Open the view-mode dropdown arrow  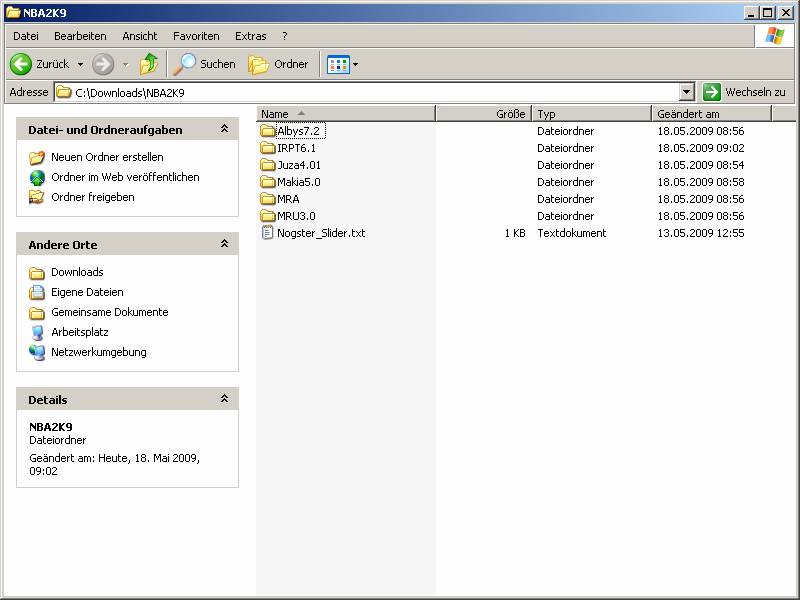[356, 65]
